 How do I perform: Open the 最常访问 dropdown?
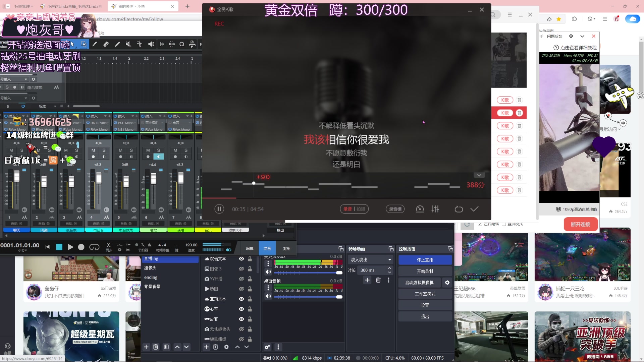[610, 129]
